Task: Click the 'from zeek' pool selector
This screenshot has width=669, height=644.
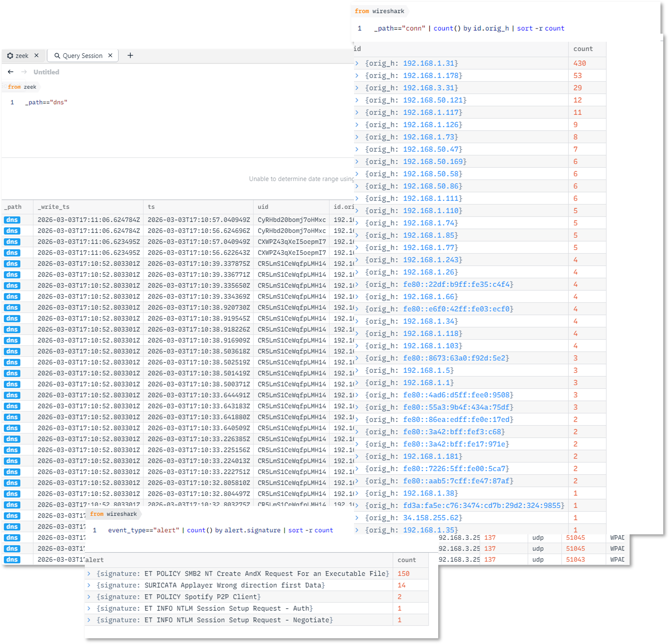Action: [22, 87]
